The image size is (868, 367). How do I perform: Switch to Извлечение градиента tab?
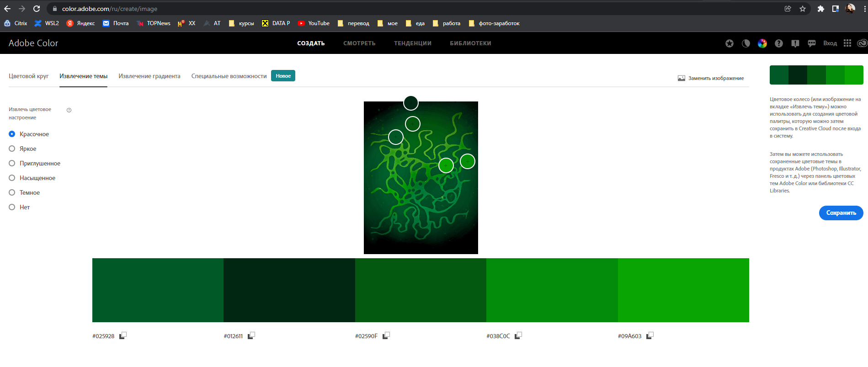coord(149,76)
